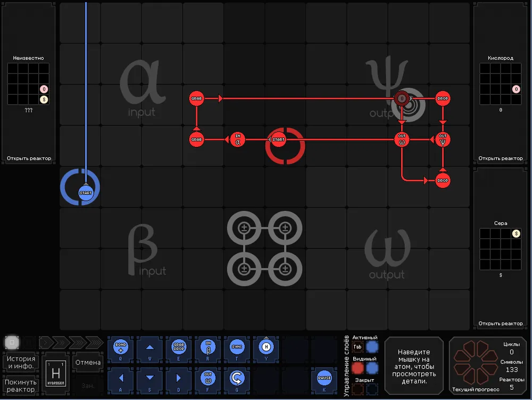Click the stop simulation button
This screenshot has width=532, height=400.
(12, 343)
